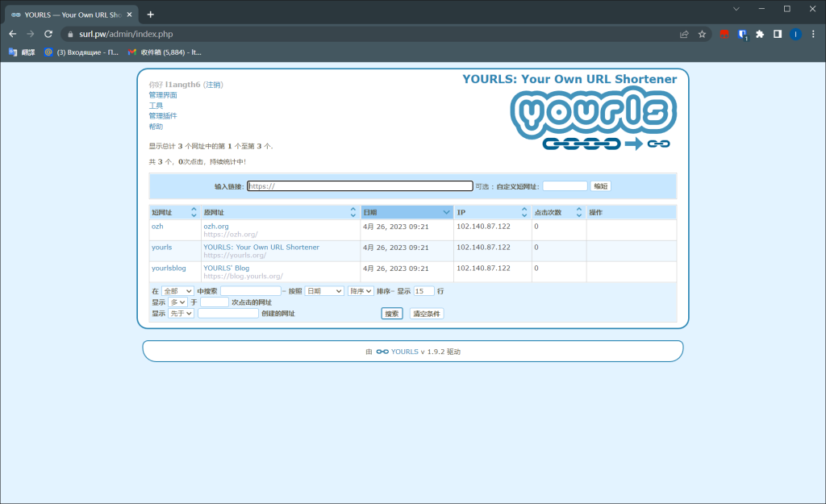
Task: Open the 全部 search field dropdown
Action: coord(177,291)
